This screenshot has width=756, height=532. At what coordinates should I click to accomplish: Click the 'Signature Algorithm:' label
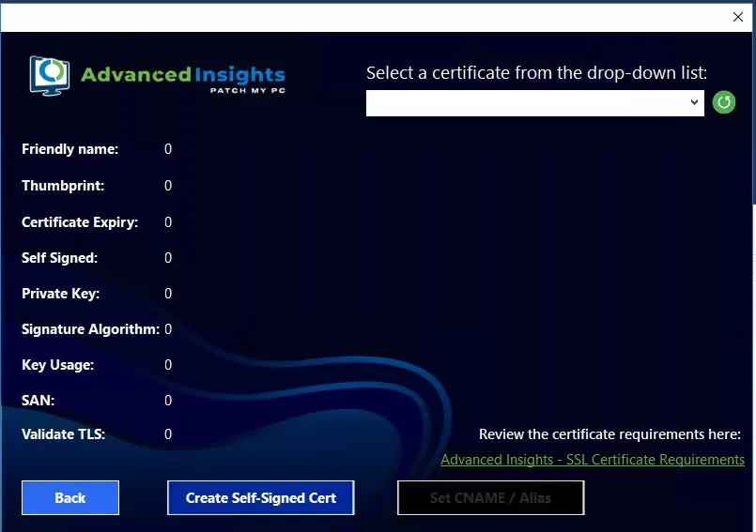click(x=90, y=329)
